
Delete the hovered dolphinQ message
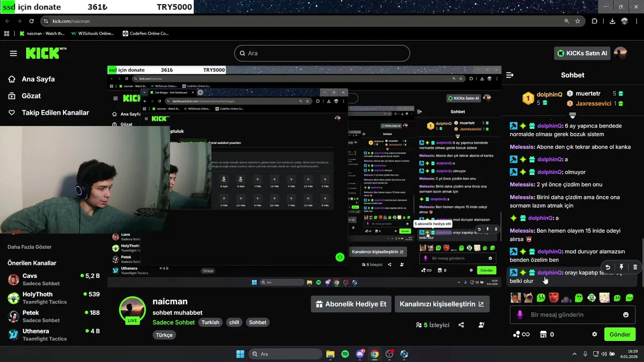click(635, 267)
